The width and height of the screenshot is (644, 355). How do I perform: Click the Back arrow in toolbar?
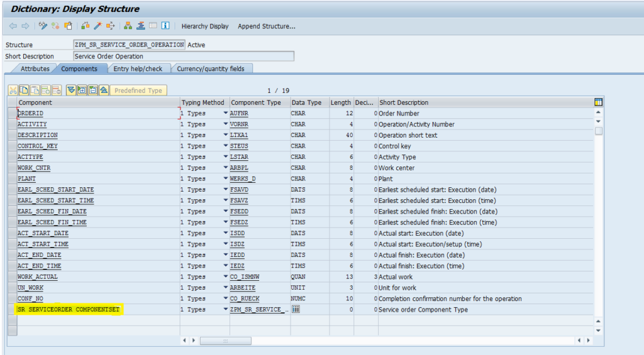(13, 26)
